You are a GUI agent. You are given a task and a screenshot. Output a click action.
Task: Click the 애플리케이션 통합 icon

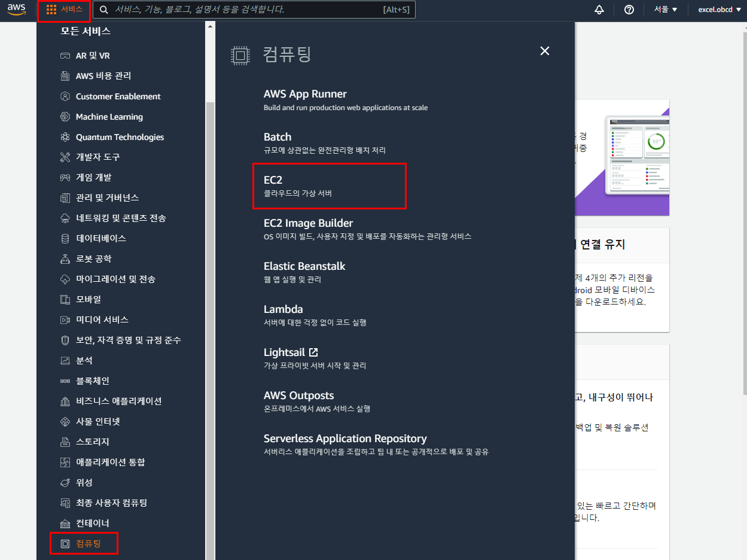point(65,462)
